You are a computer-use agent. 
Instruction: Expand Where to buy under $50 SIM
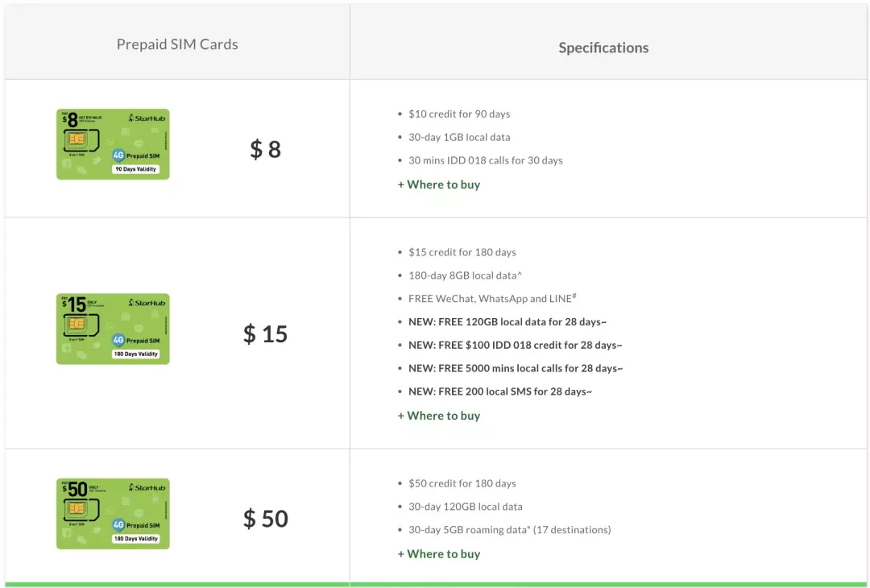pyautogui.click(x=439, y=554)
